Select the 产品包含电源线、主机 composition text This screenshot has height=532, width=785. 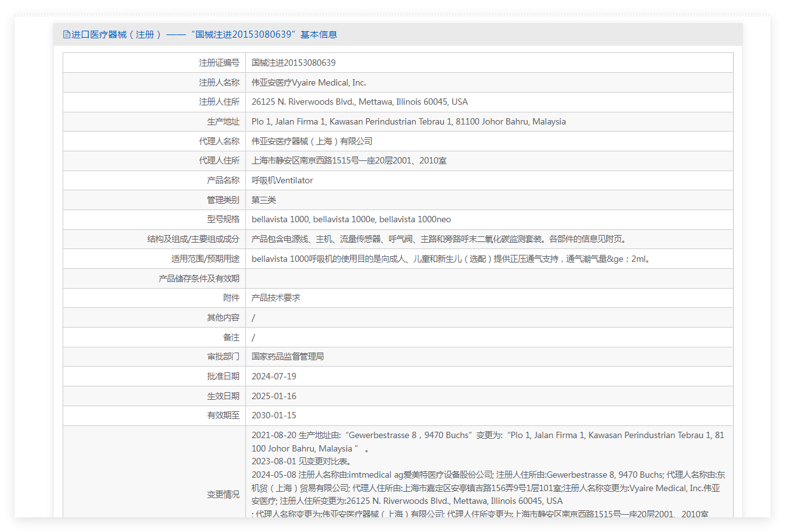pyautogui.click(x=441, y=239)
